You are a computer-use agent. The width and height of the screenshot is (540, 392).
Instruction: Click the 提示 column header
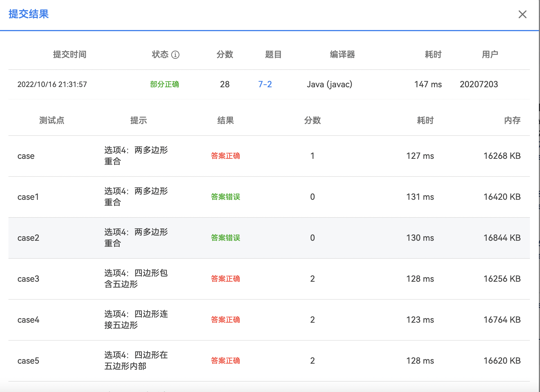click(139, 120)
